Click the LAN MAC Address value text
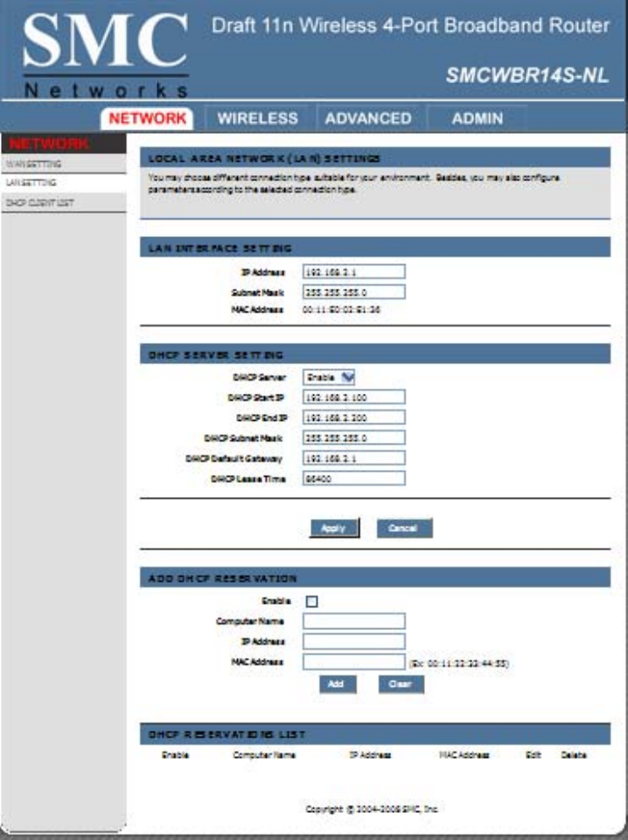Image resolution: width=628 pixels, height=840 pixels. 341,310
